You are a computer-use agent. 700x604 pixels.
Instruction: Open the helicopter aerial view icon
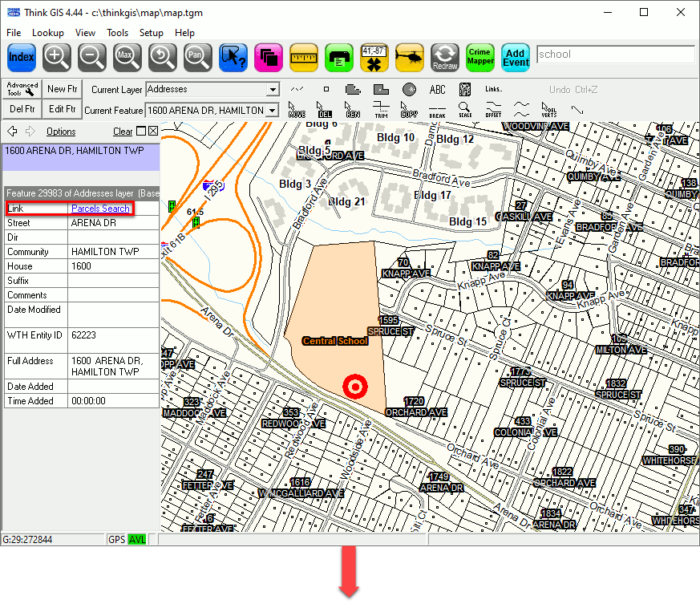[410, 57]
